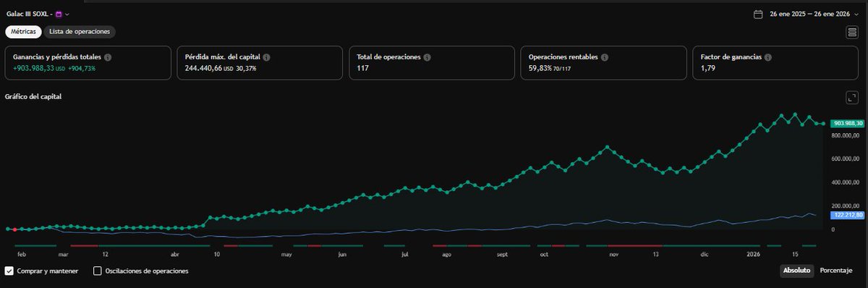Enable Oscilaciones de operaciones checkbox

pos(98,271)
